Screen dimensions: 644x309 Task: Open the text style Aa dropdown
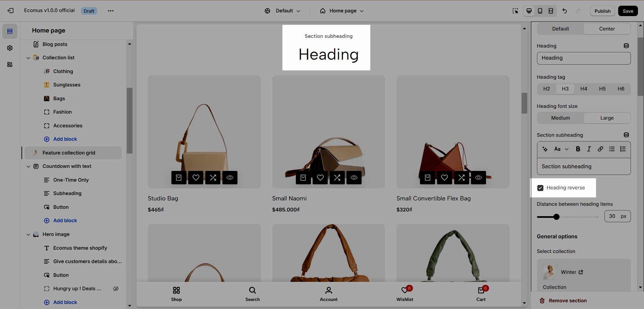pos(561,149)
